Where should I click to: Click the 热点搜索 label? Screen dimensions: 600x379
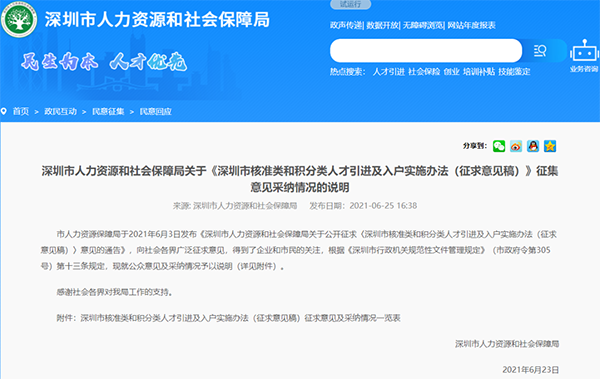(x=347, y=72)
